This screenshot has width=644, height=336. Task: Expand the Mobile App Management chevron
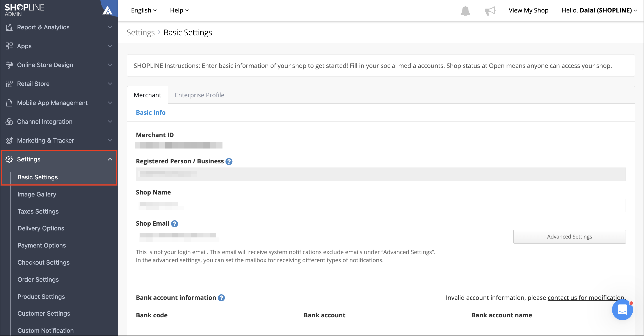click(x=110, y=103)
